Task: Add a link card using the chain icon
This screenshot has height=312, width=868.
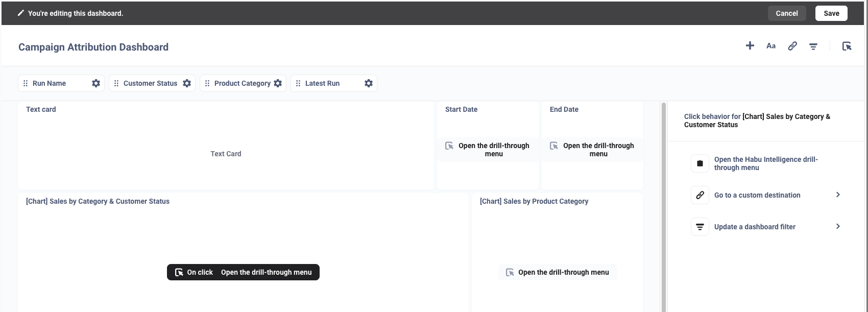Action: click(792, 46)
